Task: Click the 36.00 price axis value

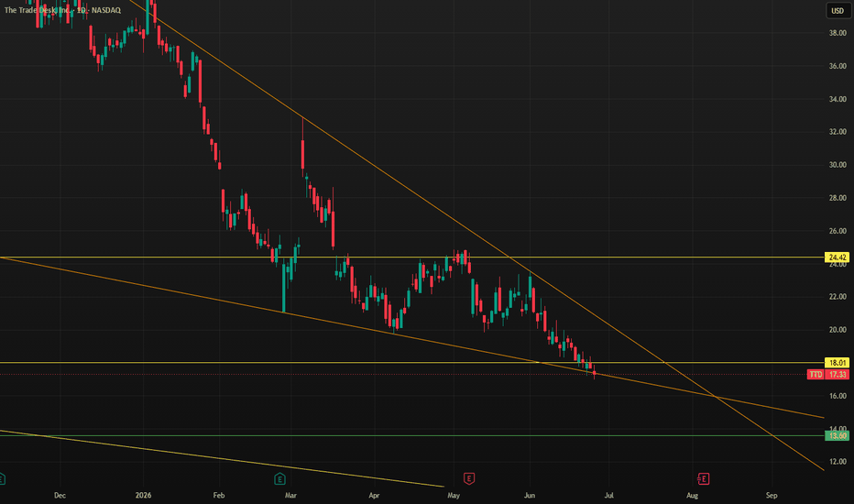Action: click(838, 66)
